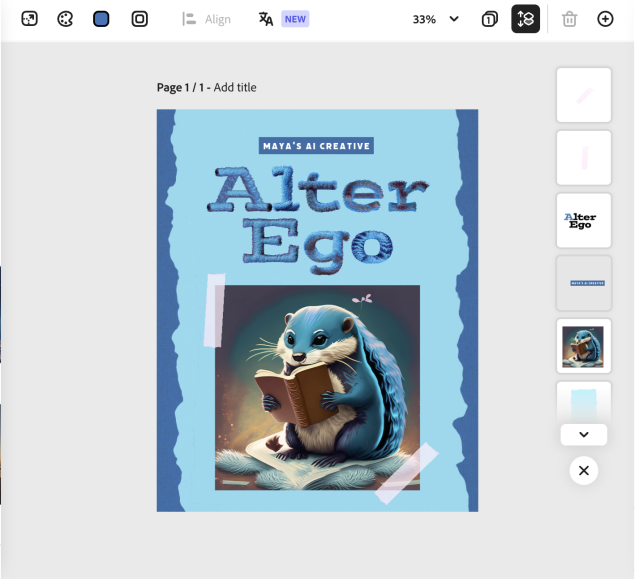Click the pages count icon
635x579 pixels.
(x=490, y=19)
